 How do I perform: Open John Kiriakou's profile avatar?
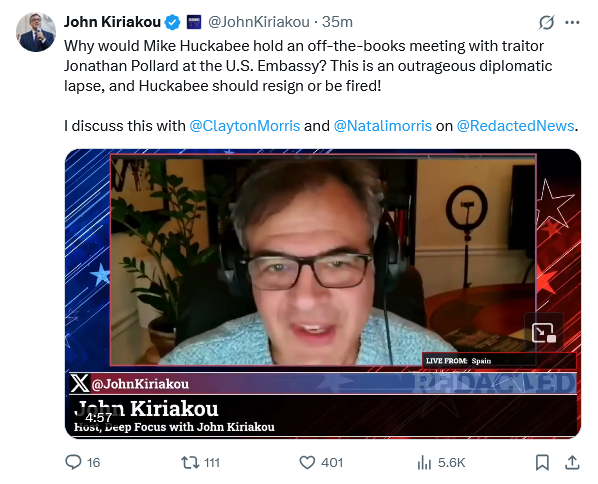pyautogui.click(x=36, y=32)
